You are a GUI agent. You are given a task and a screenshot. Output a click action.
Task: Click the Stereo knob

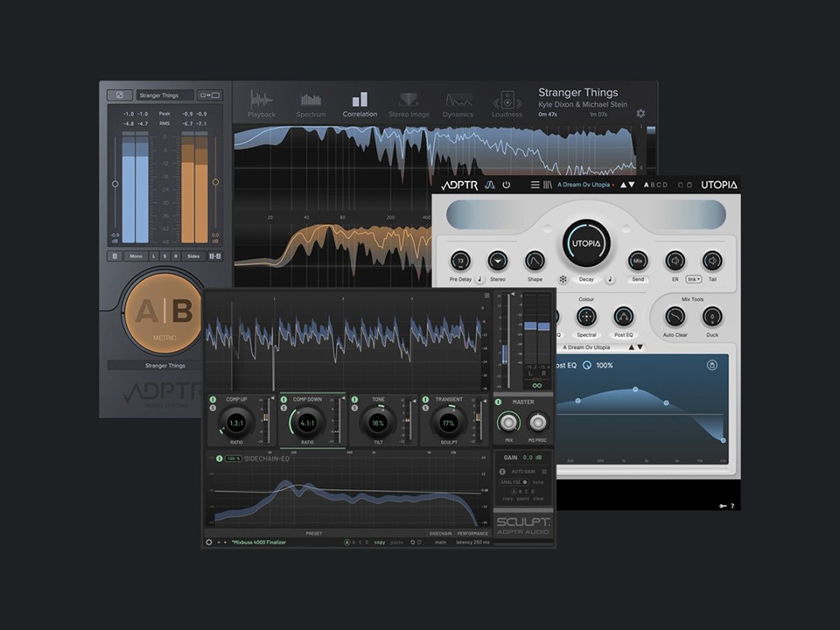(498, 261)
